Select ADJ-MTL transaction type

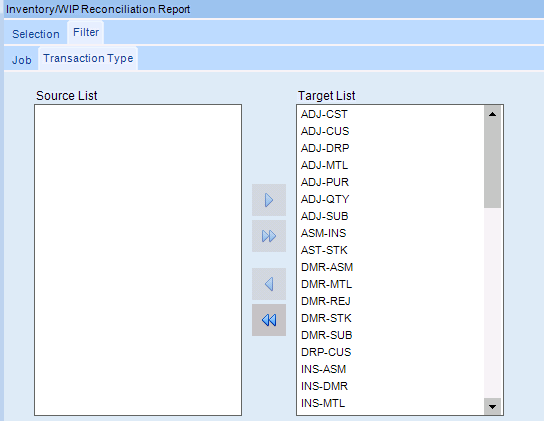click(x=390, y=165)
